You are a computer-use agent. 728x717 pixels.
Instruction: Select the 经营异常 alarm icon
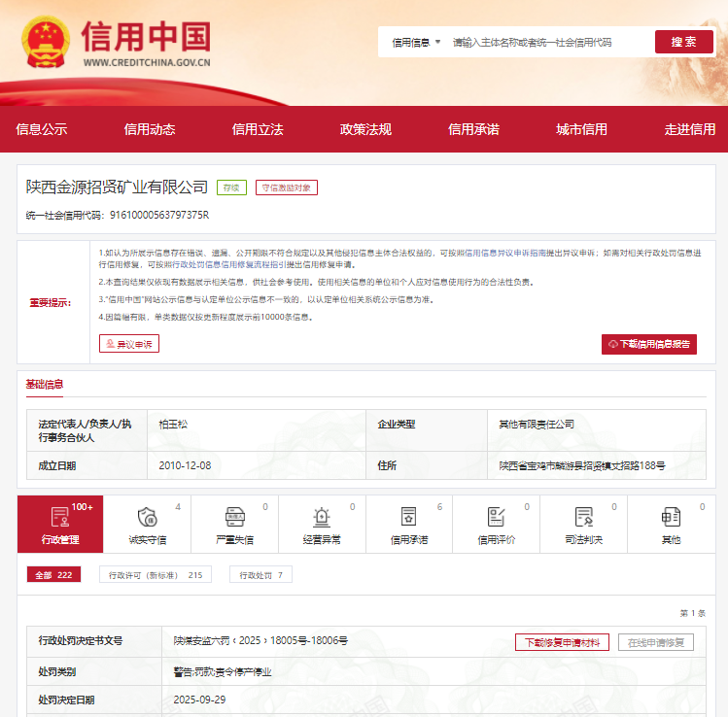pos(322,517)
